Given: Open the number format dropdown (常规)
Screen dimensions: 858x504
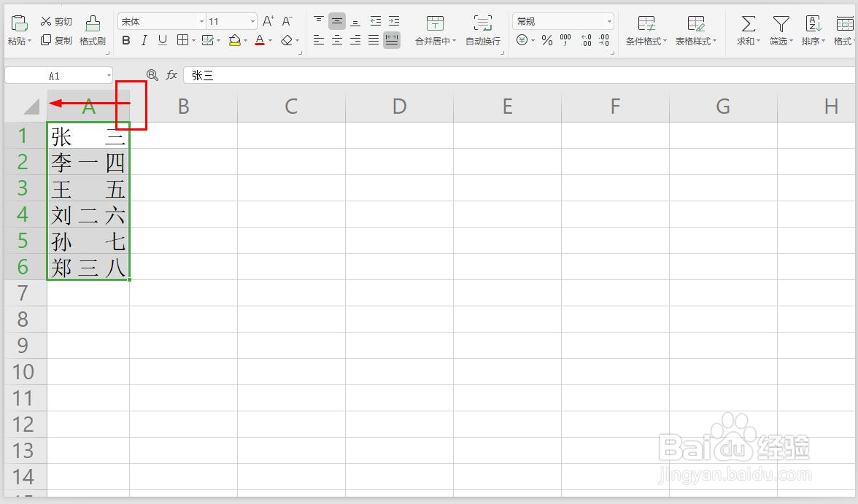Looking at the screenshot, I should pos(609,21).
